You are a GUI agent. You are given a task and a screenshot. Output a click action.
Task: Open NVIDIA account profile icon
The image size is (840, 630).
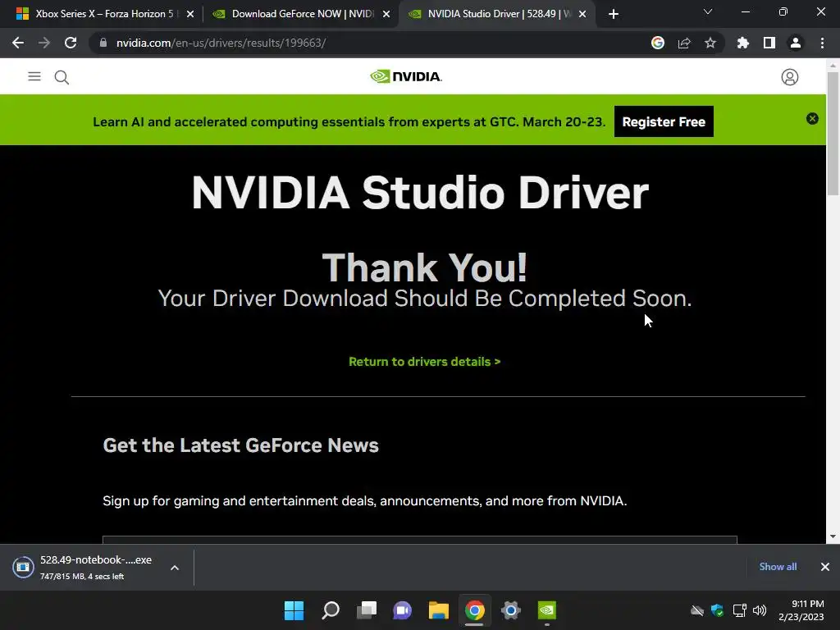pos(789,77)
